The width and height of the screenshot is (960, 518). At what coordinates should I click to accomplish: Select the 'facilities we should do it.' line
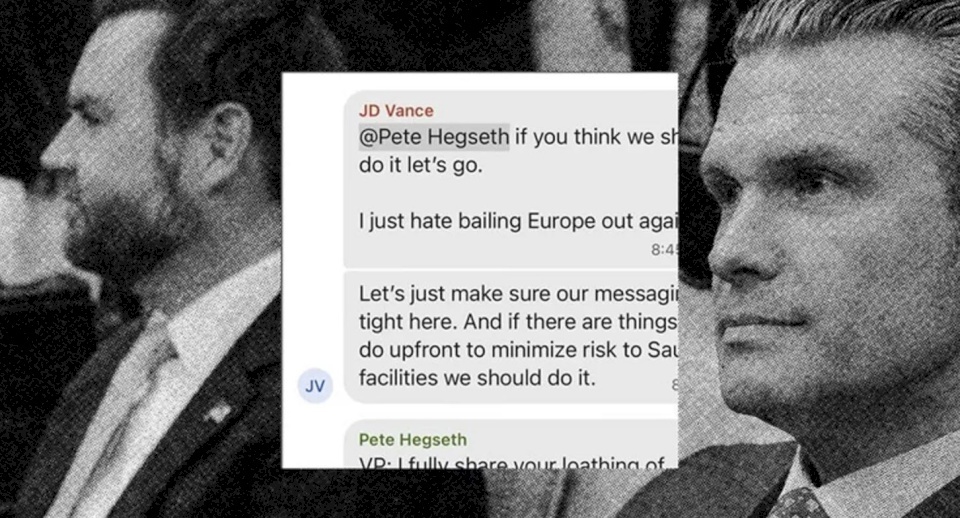click(477, 378)
